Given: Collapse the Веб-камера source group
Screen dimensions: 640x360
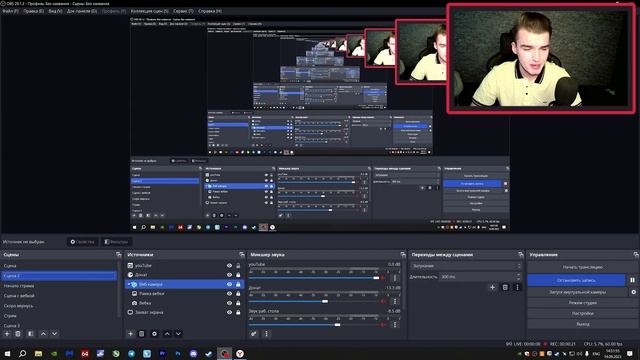Looking at the screenshot, I should pos(129,284).
